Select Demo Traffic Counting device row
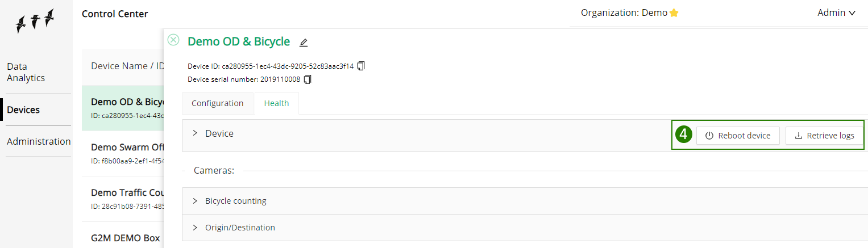 click(123, 199)
